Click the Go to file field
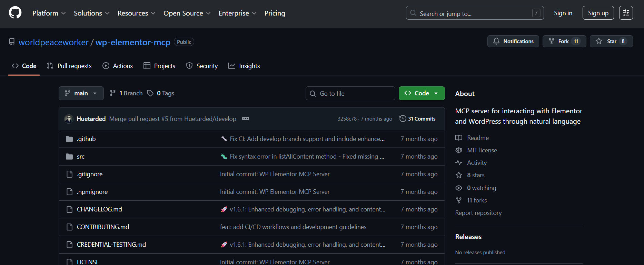The image size is (644, 265). point(350,93)
